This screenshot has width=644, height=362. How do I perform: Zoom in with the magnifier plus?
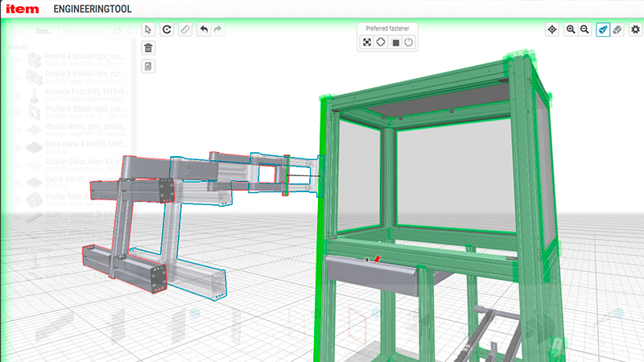[571, 29]
